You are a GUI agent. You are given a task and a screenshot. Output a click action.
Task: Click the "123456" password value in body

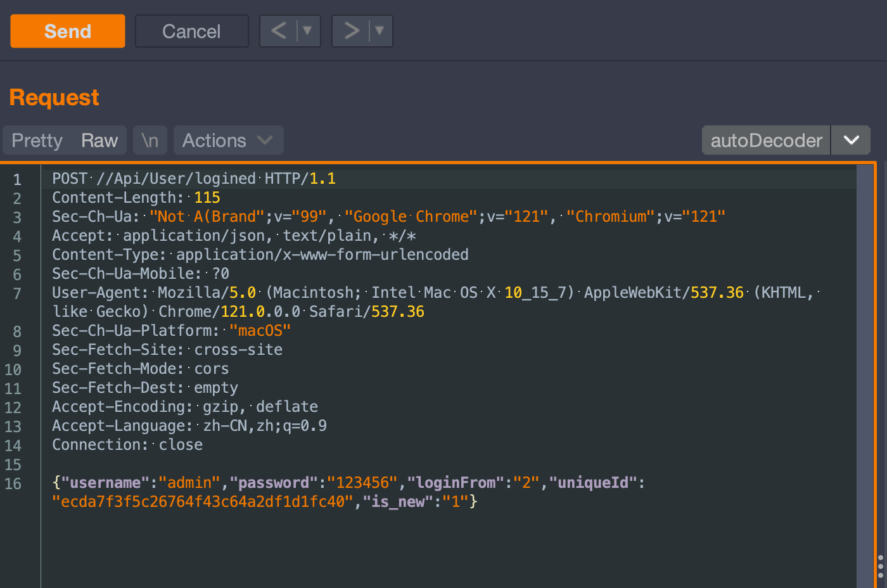tap(362, 483)
